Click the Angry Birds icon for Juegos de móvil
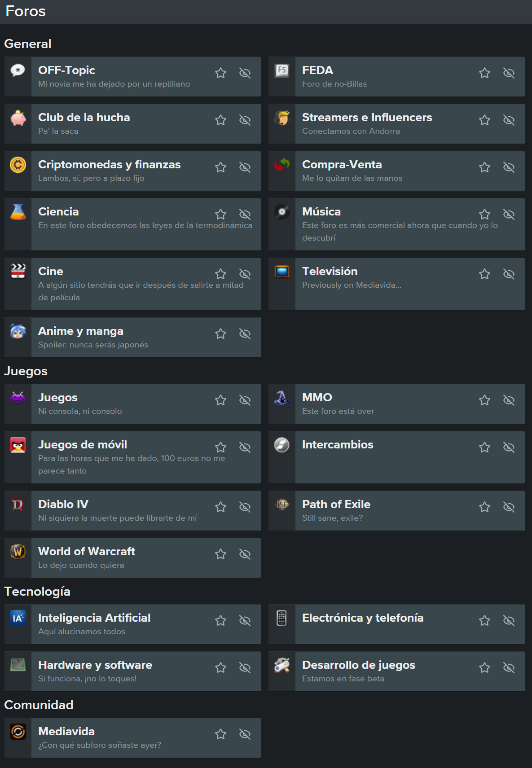532x768 pixels. coord(18,445)
